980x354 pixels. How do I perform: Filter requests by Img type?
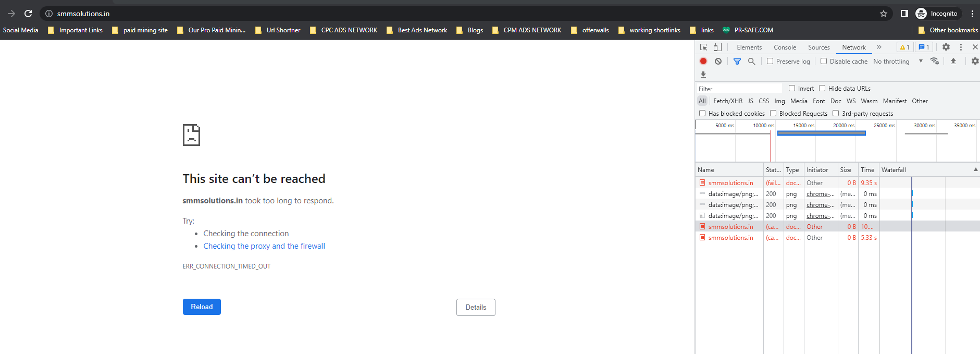point(779,101)
